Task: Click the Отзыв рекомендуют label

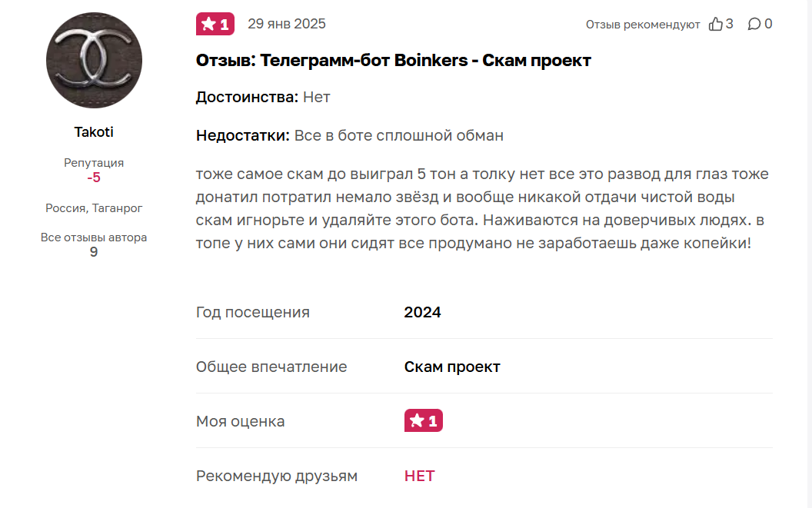Action: pos(643,25)
